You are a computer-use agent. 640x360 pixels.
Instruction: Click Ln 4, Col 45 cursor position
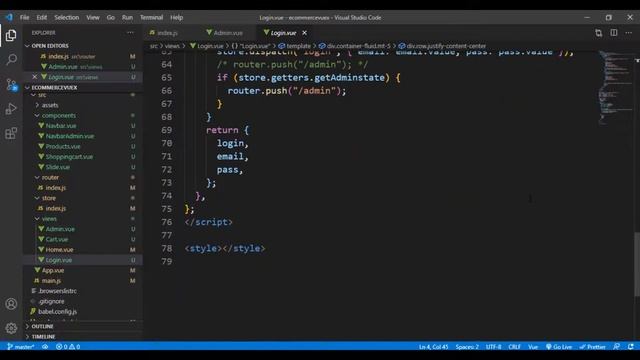pyautogui.click(x=433, y=347)
